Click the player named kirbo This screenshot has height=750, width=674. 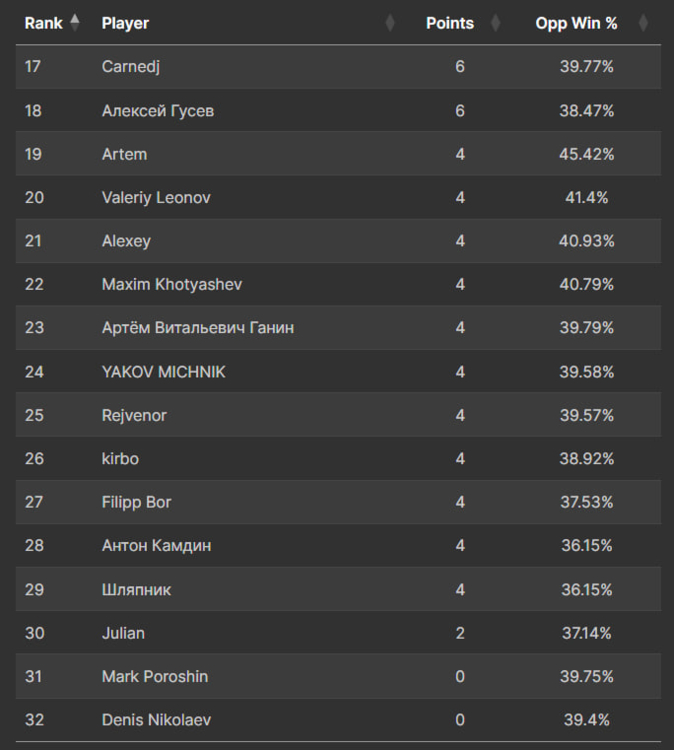120,459
